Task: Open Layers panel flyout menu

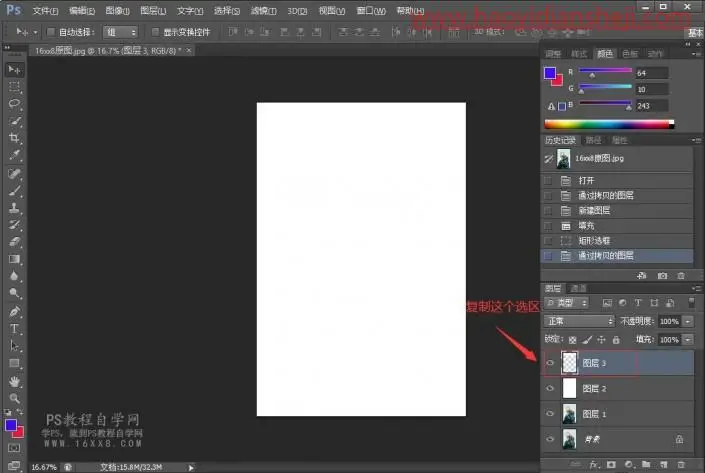Action: tap(696, 288)
